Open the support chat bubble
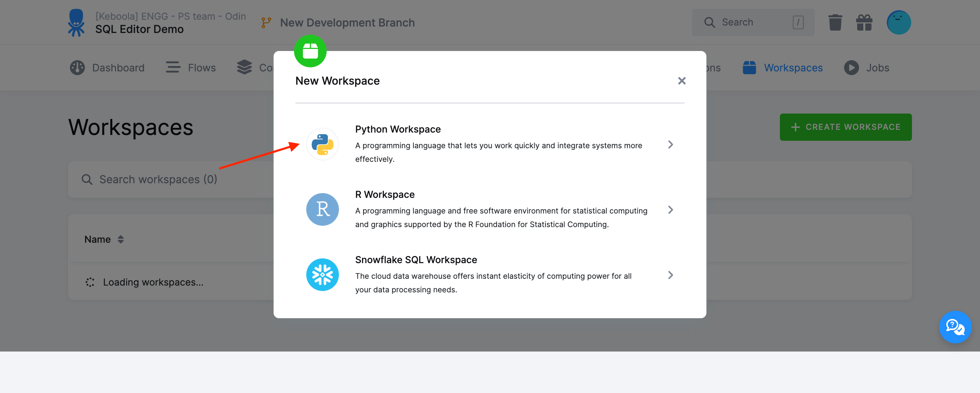The width and height of the screenshot is (980, 393). (x=955, y=327)
